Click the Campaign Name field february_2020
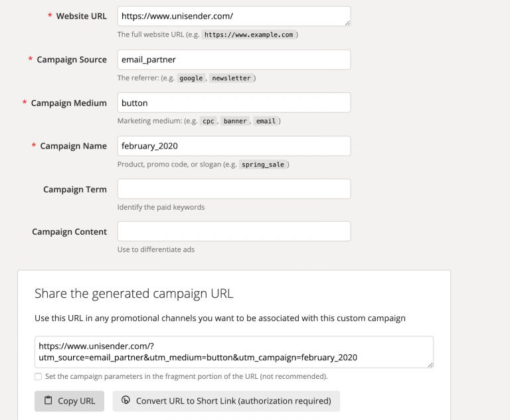Image resolution: width=510 pixels, height=420 pixels. click(x=234, y=146)
